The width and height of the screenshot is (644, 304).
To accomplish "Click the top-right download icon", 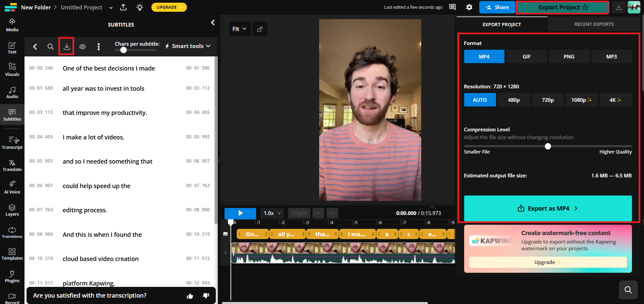I will tap(618, 7).
